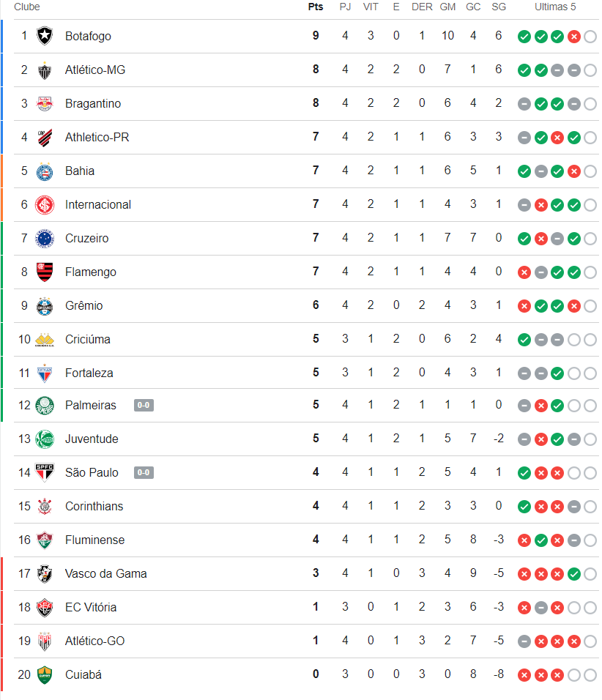Click the Atlético-MG club crest

point(45,70)
